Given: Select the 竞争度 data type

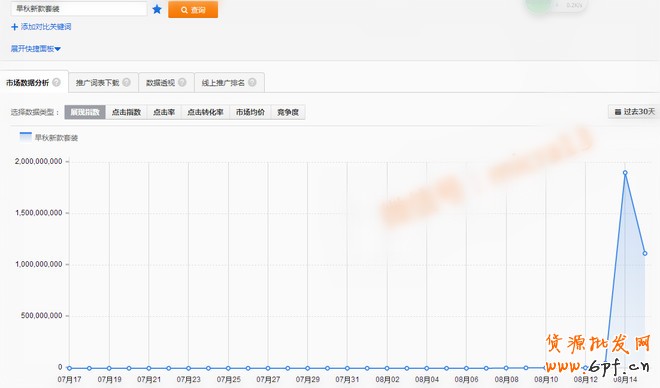Looking at the screenshot, I should 288,112.
